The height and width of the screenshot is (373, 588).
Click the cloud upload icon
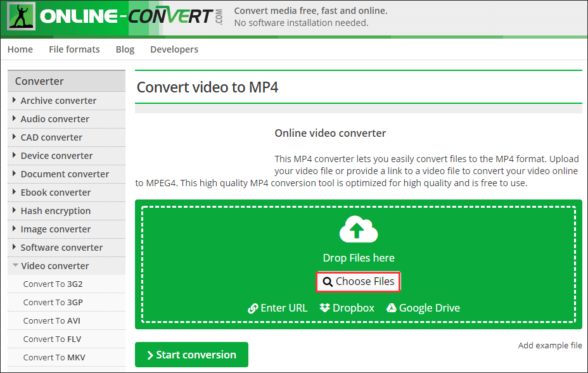click(x=358, y=229)
